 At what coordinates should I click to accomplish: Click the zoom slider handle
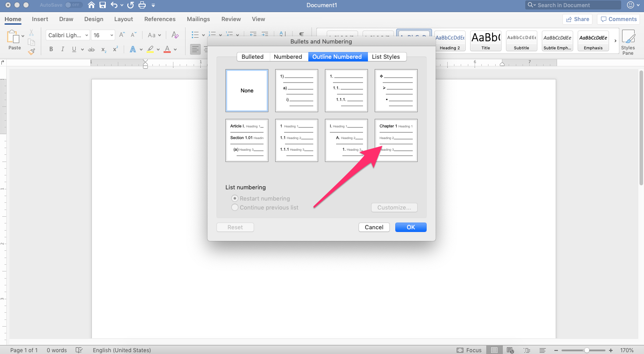point(587,350)
